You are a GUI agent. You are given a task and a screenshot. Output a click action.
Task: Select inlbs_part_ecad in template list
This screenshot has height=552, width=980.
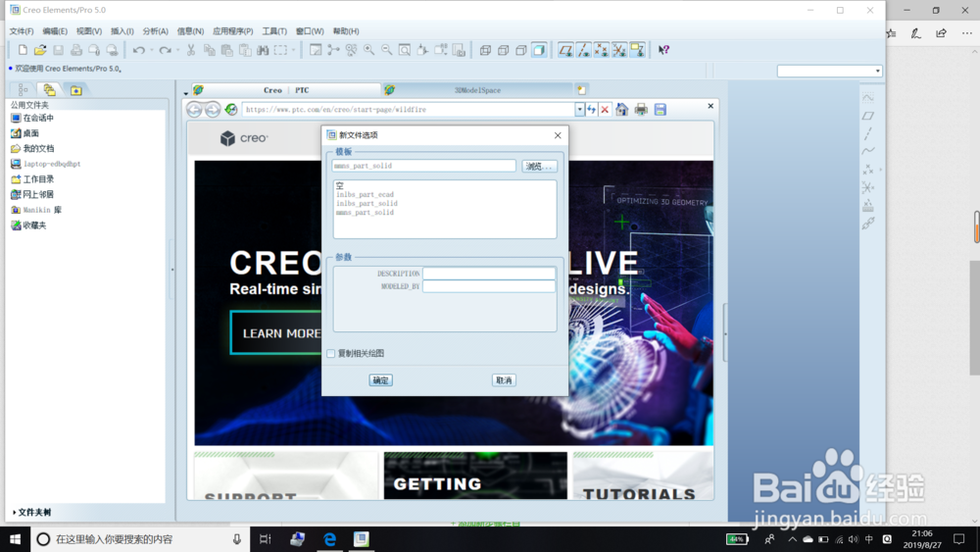(x=365, y=194)
